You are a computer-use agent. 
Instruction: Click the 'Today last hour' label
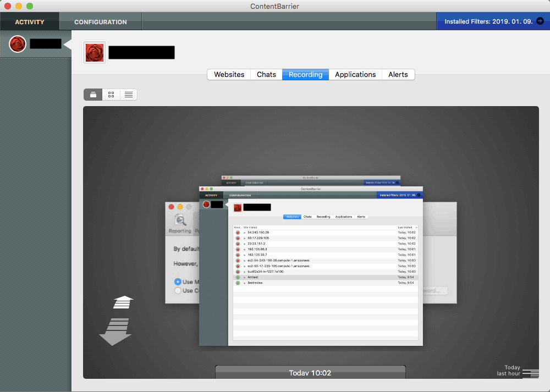point(510,370)
